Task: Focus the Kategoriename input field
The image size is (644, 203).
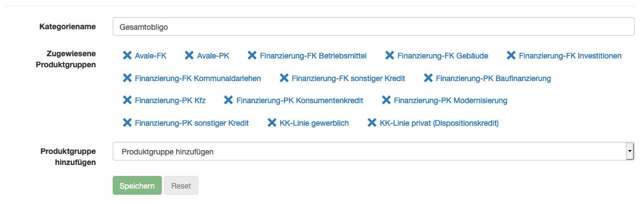Action: pos(373,27)
